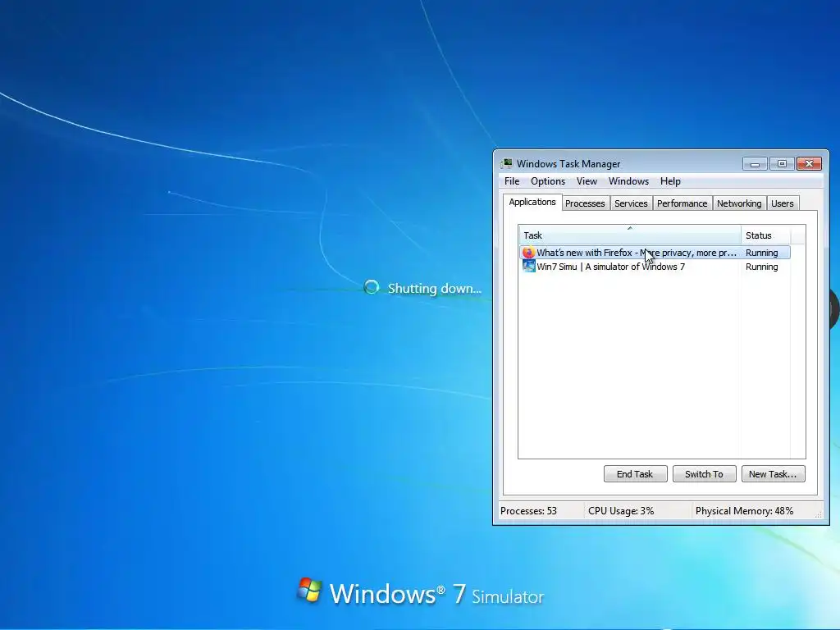Screen dimensions: 840x630
Task: Click Physical Memory: 48% in status bar
Action: (x=744, y=510)
